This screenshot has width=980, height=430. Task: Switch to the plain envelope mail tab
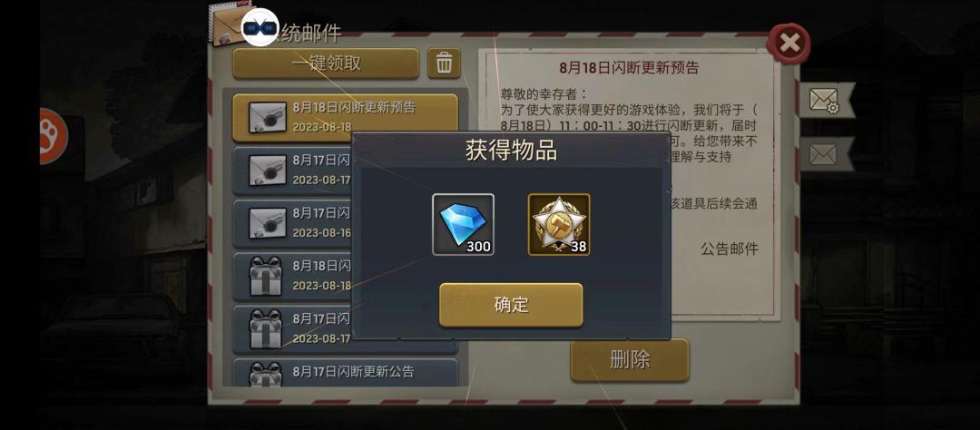tap(825, 153)
